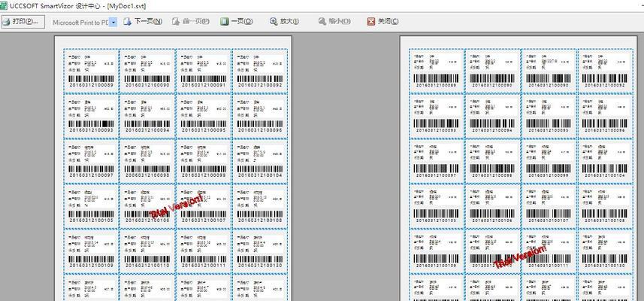The height and width of the screenshot is (301, 644).
Task: Click barcode number 20160312100092 on right page
Action: [605, 86]
